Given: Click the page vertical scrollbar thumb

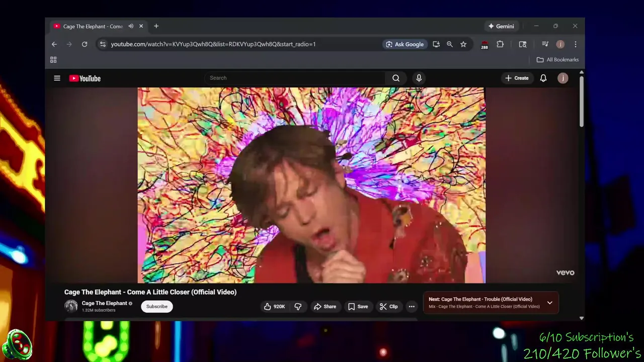Looking at the screenshot, I should pos(582,102).
